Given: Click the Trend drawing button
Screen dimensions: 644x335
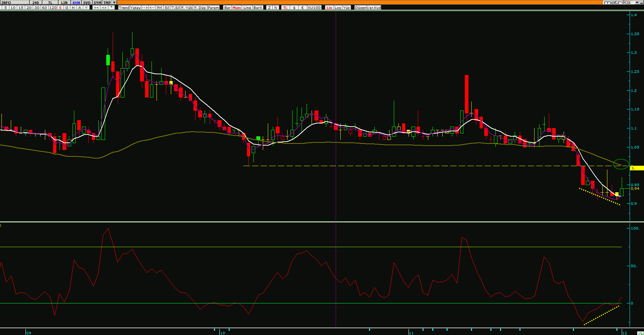Looking at the screenshot, I should click(x=124, y=8).
